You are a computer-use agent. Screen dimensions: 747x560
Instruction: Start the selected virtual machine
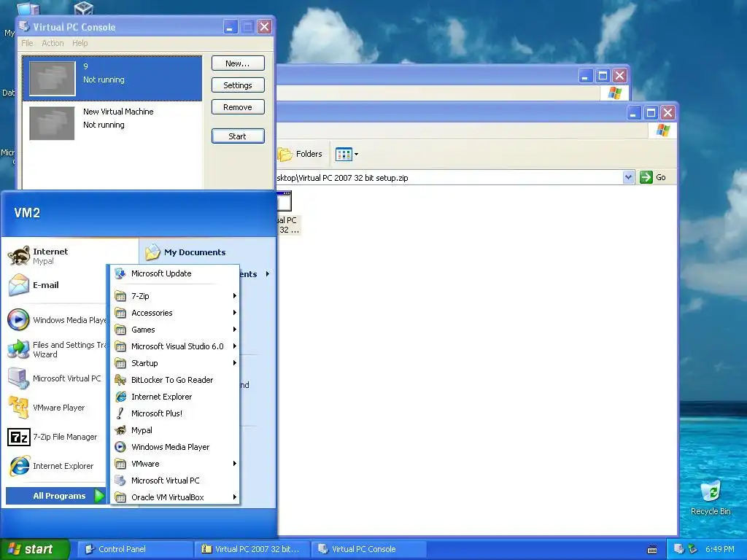238,136
